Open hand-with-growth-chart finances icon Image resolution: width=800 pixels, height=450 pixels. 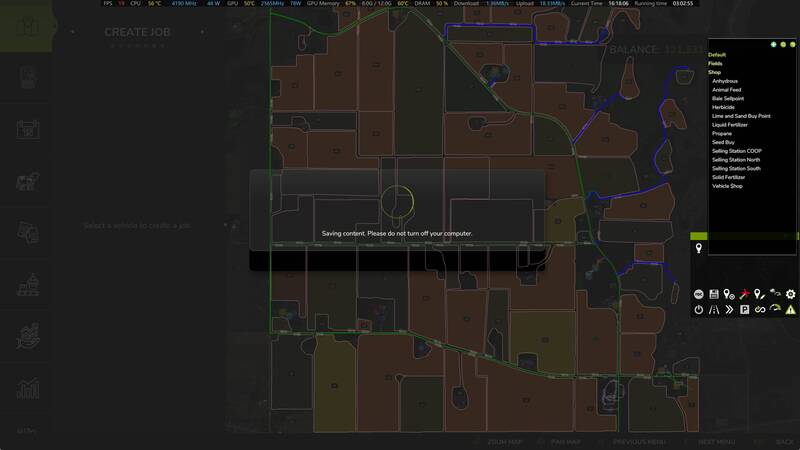pyautogui.click(x=28, y=336)
